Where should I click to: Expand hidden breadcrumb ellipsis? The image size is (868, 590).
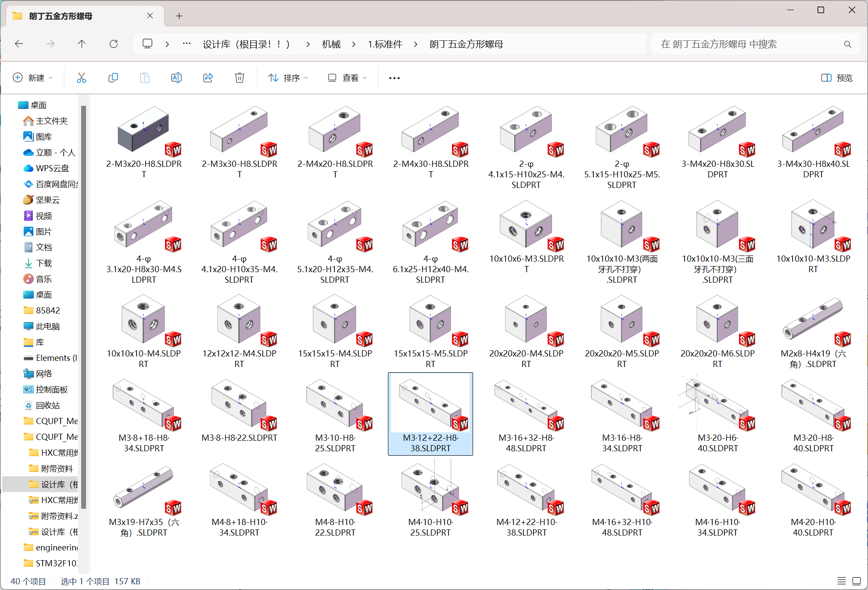click(187, 44)
